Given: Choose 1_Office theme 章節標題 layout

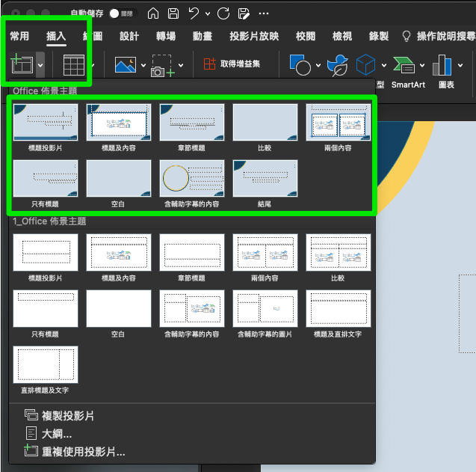Looking at the screenshot, I should [192, 252].
